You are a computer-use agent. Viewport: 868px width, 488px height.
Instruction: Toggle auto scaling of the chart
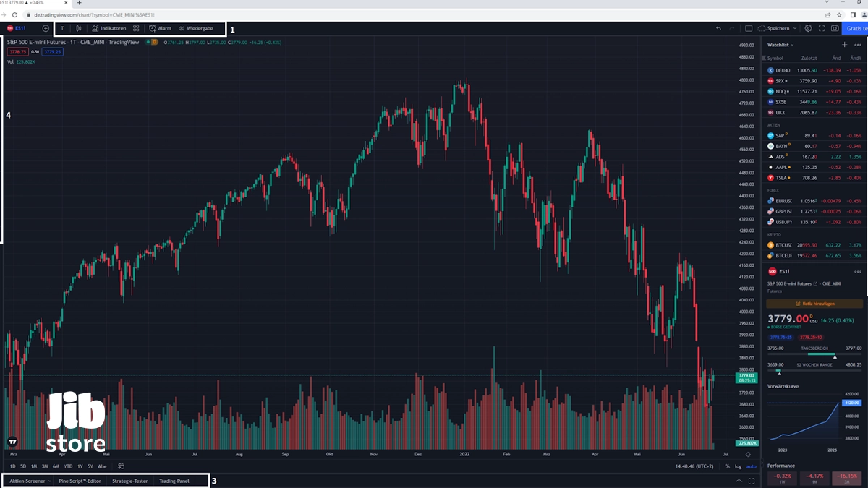tap(752, 466)
